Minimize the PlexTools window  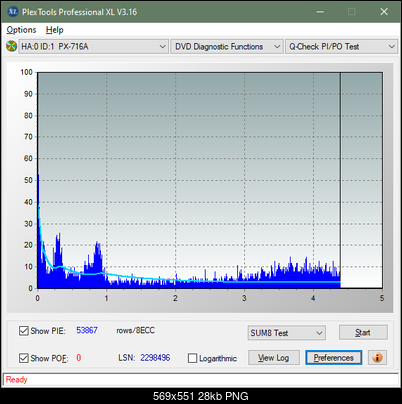tap(320, 12)
